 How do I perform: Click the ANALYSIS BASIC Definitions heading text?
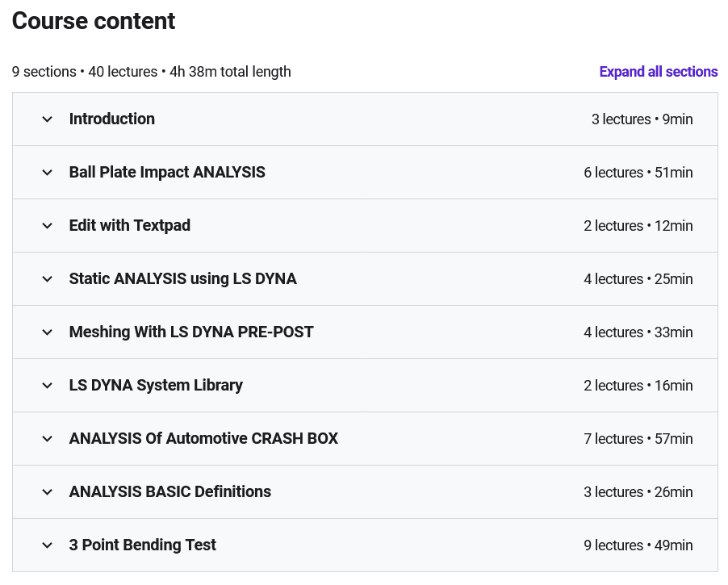(x=169, y=492)
